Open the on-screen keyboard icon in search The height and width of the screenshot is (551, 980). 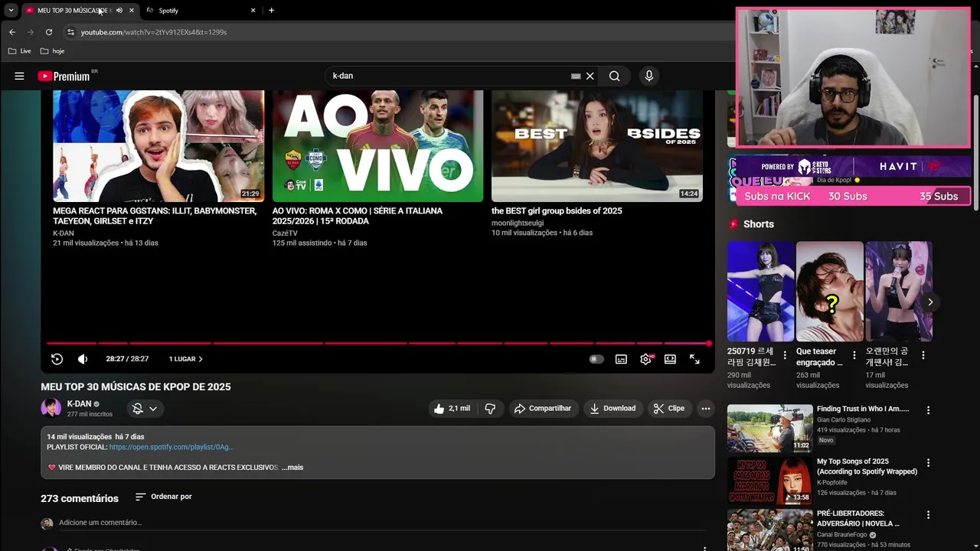point(576,76)
